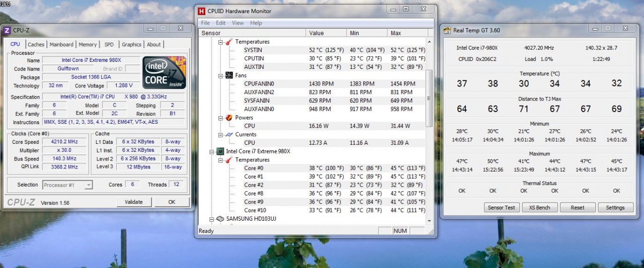
Task: Expand the SAMSUNG HD103UJ node
Action: pos(212,219)
